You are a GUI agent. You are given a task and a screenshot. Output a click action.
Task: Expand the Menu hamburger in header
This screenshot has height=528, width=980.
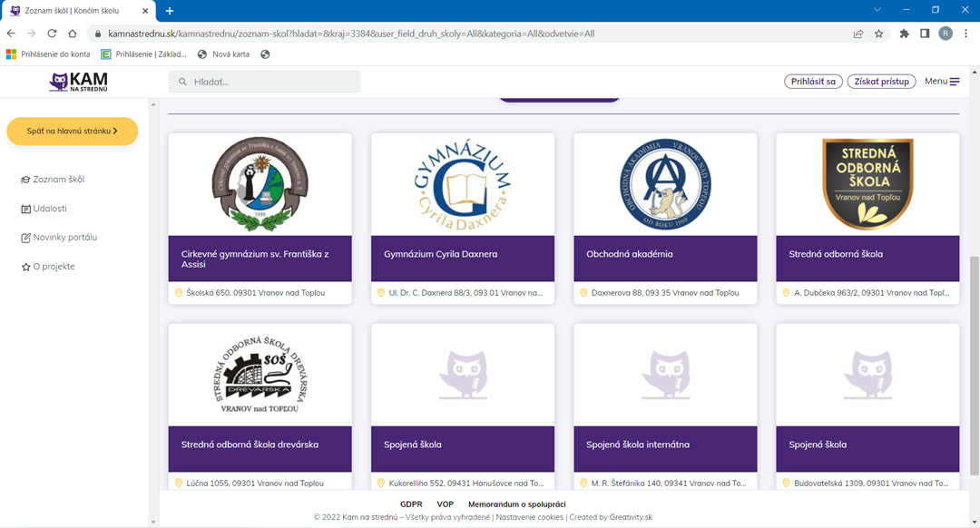tap(942, 82)
